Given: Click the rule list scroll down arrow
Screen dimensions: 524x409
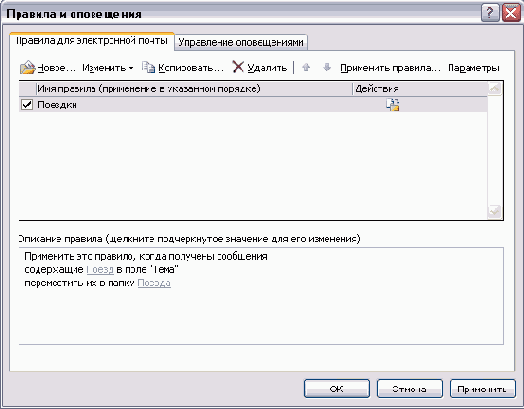Looking at the screenshot, I should (495, 211).
